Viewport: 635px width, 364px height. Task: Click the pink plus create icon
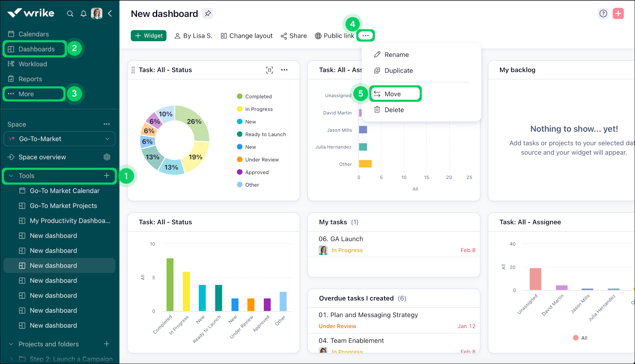pyautogui.click(x=618, y=13)
